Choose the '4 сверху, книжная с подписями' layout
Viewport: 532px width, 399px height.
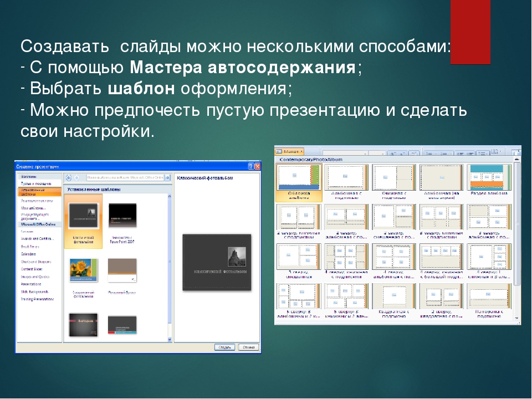coord(346,262)
